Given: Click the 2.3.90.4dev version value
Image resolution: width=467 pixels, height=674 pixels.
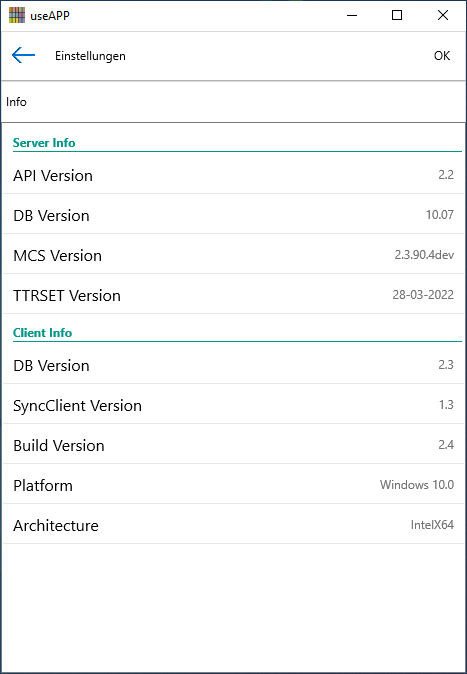Looking at the screenshot, I should click(424, 255).
